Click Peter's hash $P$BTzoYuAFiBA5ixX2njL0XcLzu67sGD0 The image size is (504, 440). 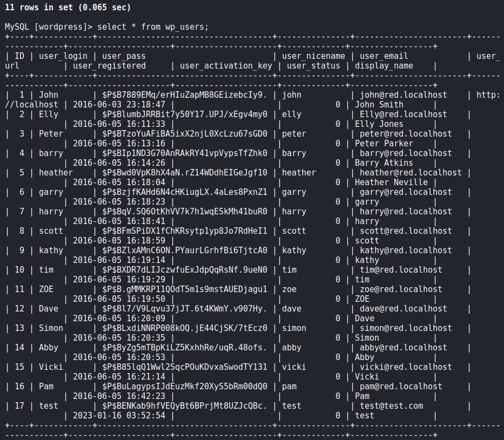(x=185, y=134)
